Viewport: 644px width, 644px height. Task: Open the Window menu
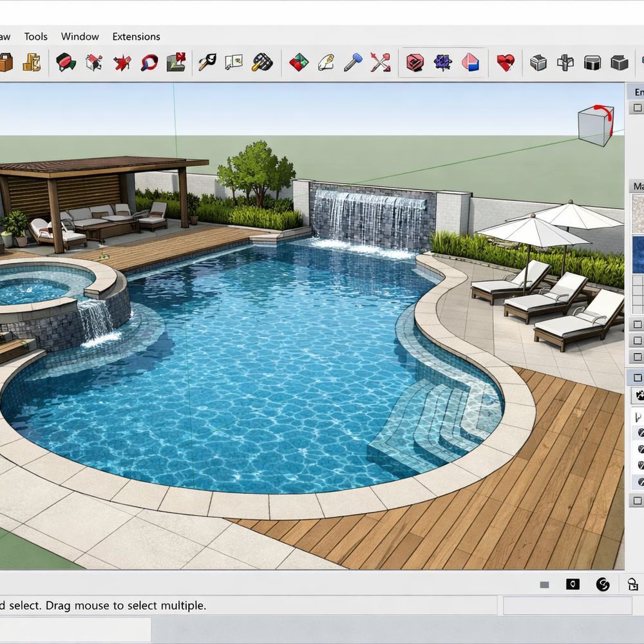click(80, 37)
